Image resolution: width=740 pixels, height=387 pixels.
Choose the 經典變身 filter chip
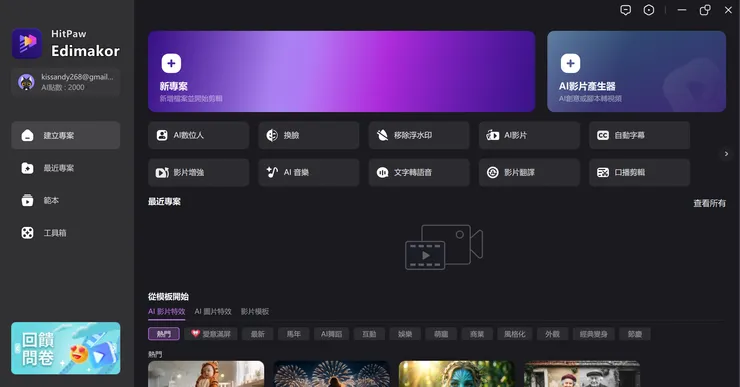[594, 334]
